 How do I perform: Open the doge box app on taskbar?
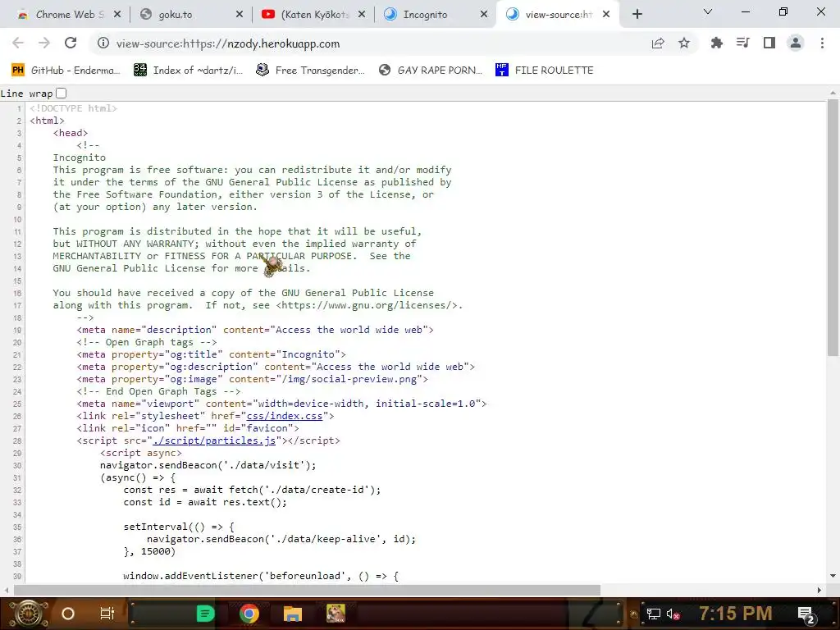click(336, 614)
